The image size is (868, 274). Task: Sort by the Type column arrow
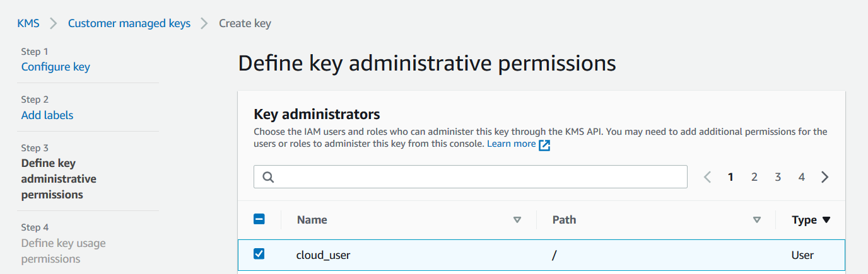pyautogui.click(x=826, y=220)
